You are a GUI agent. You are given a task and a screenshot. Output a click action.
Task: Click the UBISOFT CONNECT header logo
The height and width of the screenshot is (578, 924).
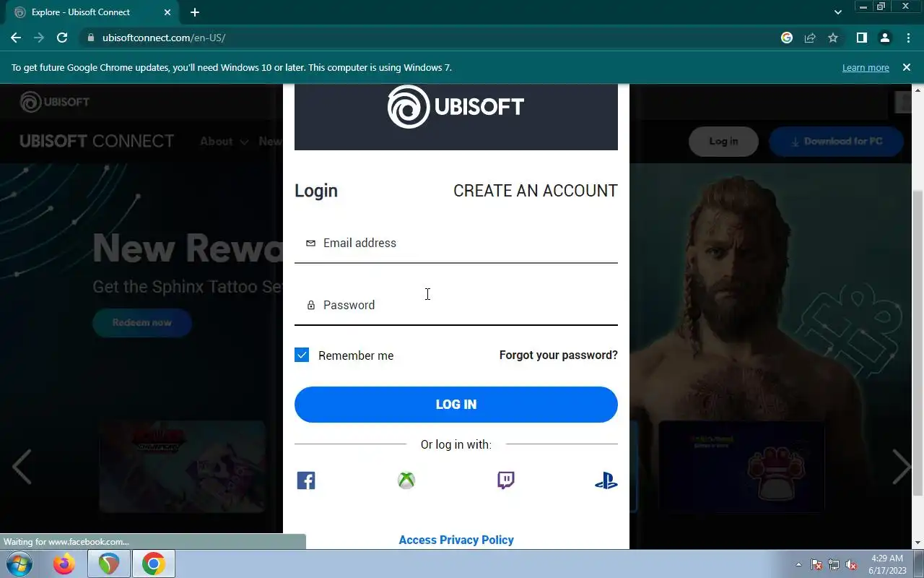click(97, 142)
